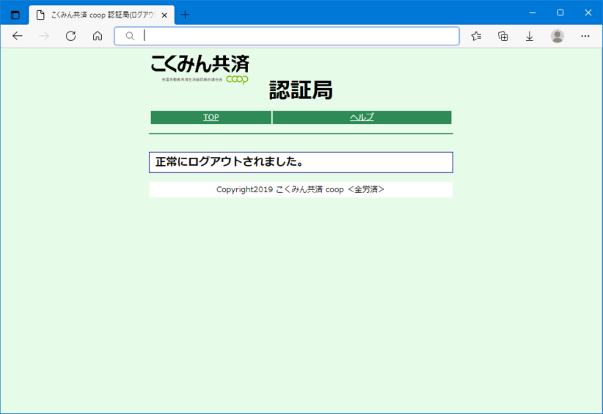Select the こくみん共済 coop 認証局 browser tab
Viewport: 603px width, 414px height.
(x=102, y=15)
